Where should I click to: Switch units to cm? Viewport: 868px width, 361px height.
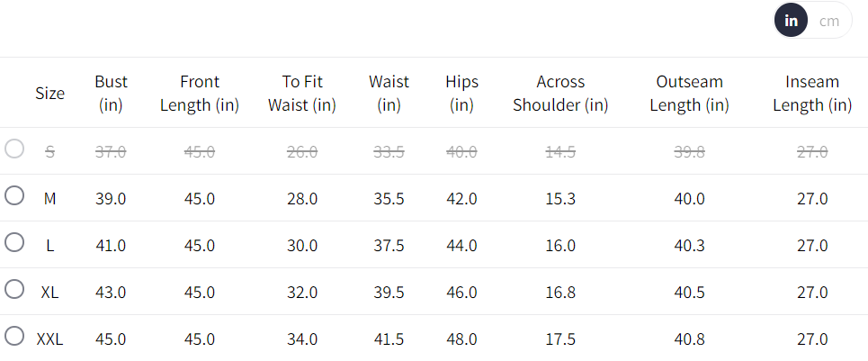click(x=828, y=21)
